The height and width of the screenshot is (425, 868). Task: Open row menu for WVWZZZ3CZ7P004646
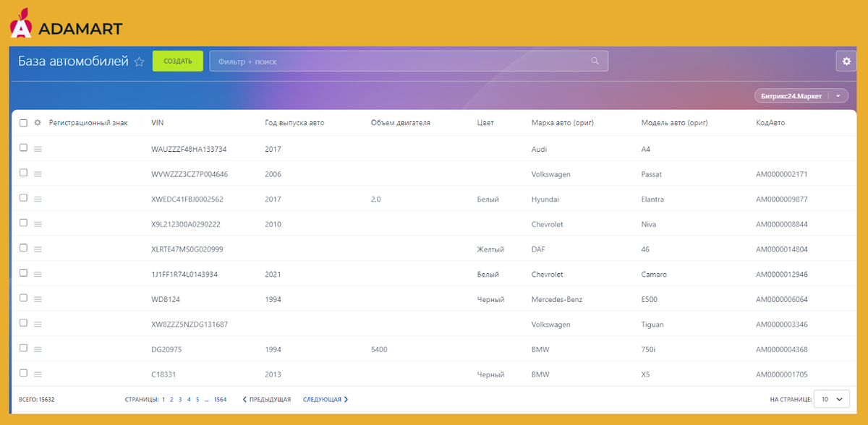pyautogui.click(x=38, y=174)
